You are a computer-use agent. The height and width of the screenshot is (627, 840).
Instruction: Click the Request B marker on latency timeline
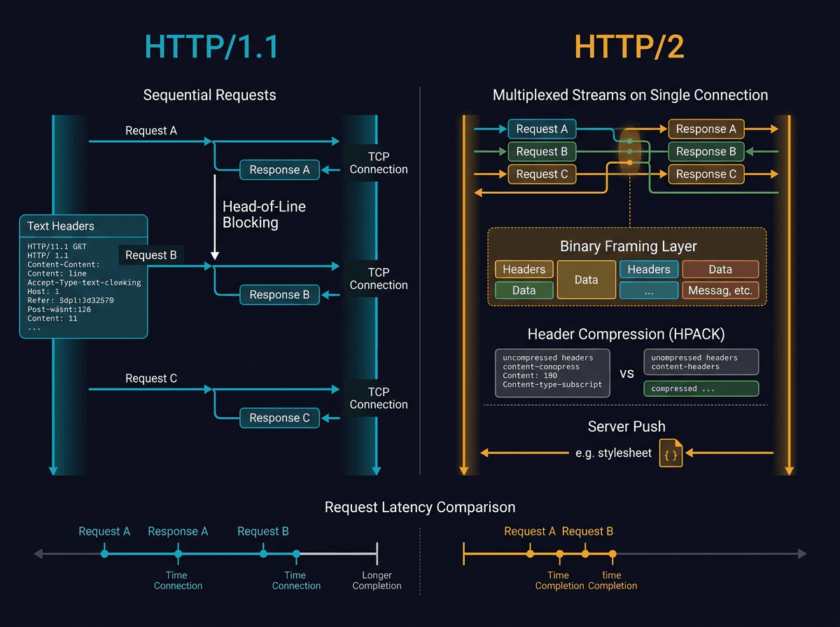(262, 552)
